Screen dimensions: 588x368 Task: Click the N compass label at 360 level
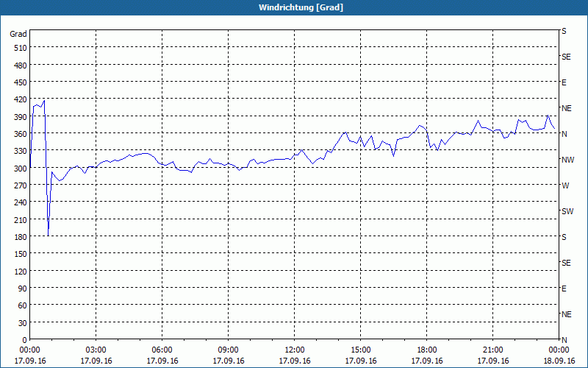point(564,134)
